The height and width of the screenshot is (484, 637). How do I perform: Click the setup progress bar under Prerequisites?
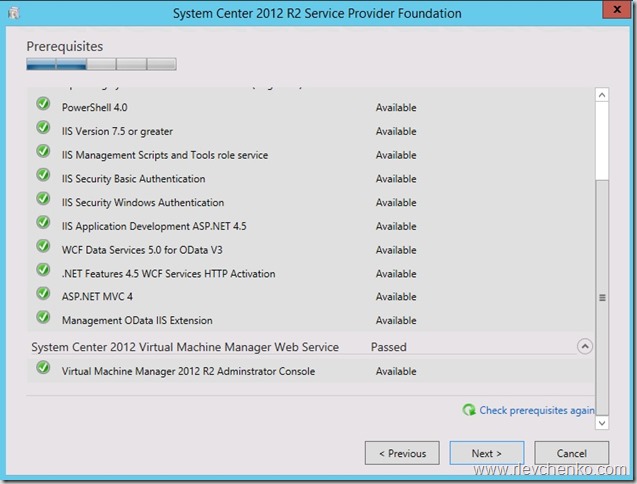click(101, 64)
